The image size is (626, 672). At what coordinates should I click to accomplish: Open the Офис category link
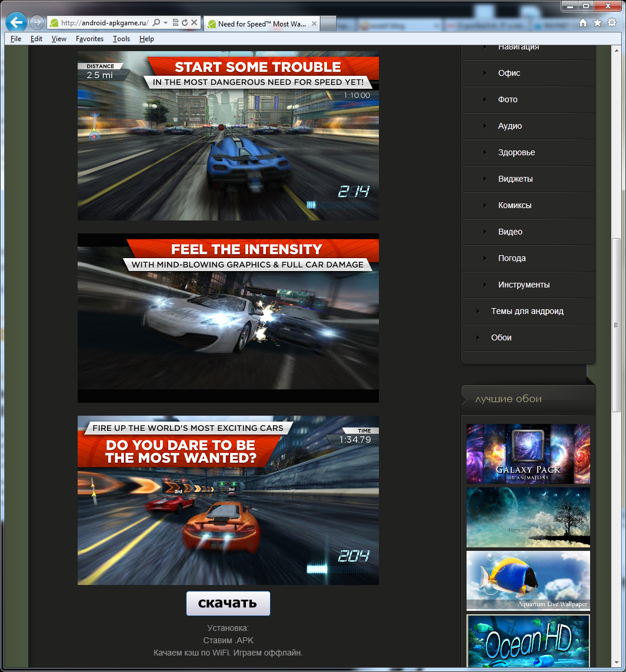tap(509, 73)
